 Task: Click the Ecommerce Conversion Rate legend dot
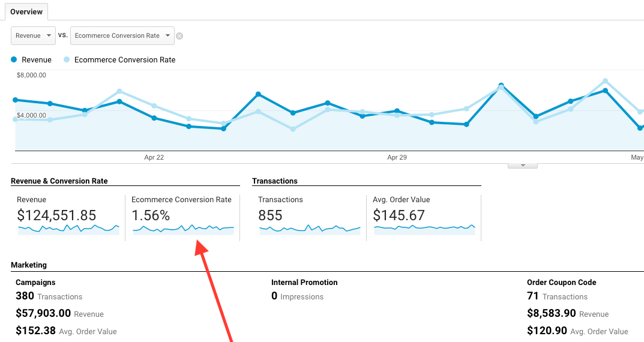(67, 60)
